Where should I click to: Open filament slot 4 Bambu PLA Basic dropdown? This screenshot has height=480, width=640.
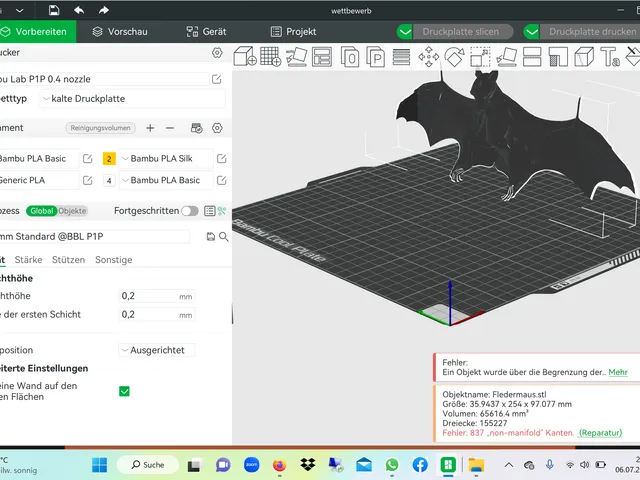coord(166,180)
